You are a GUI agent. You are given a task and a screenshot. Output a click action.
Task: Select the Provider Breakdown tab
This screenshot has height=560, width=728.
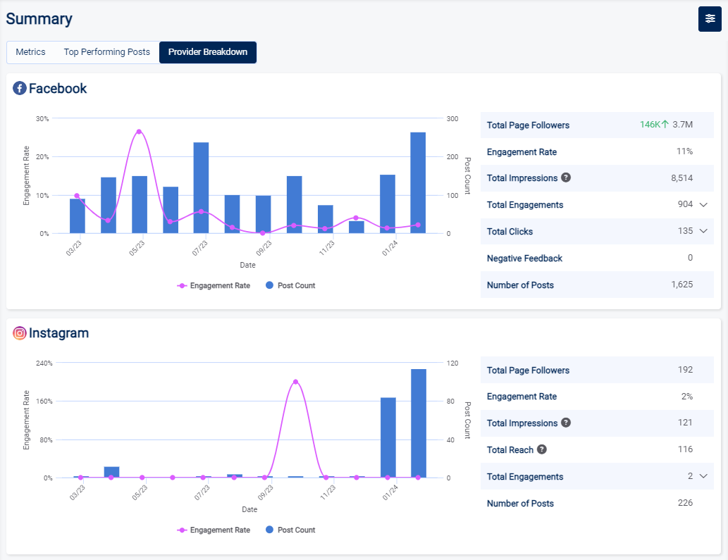tap(208, 52)
